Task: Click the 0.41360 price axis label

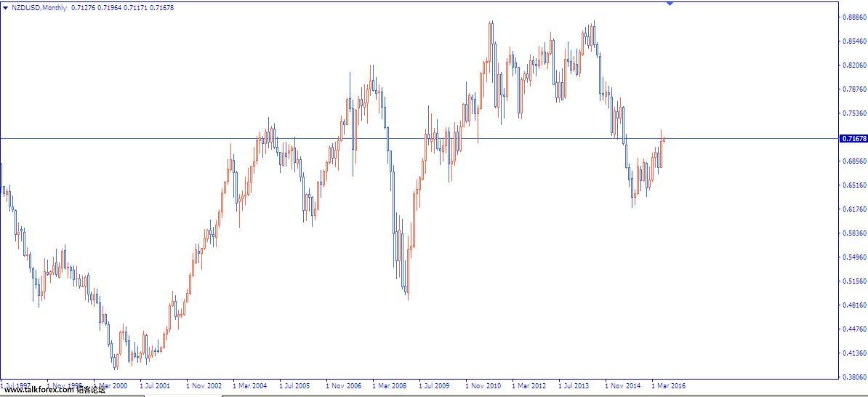Action: tap(855, 353)
